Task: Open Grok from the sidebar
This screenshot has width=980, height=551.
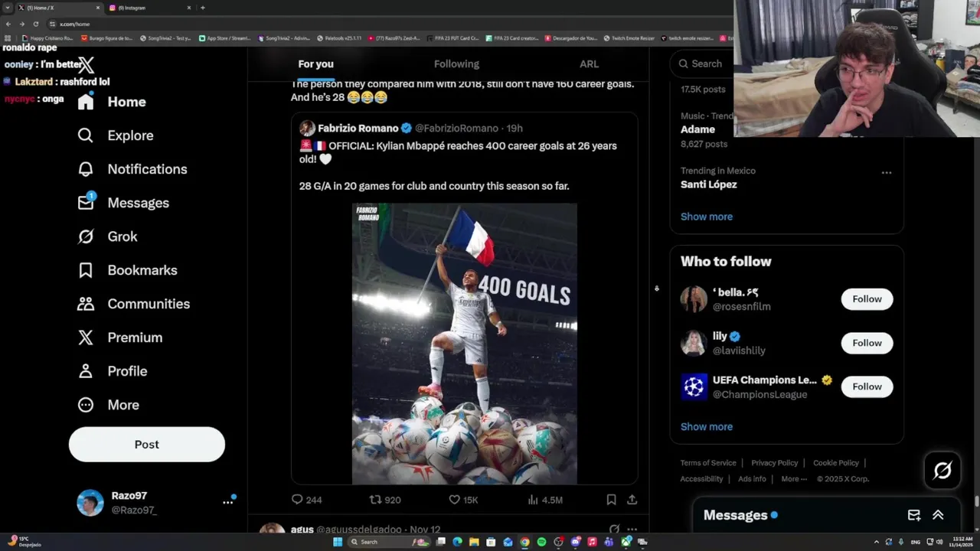Action: tap(107, 236)
